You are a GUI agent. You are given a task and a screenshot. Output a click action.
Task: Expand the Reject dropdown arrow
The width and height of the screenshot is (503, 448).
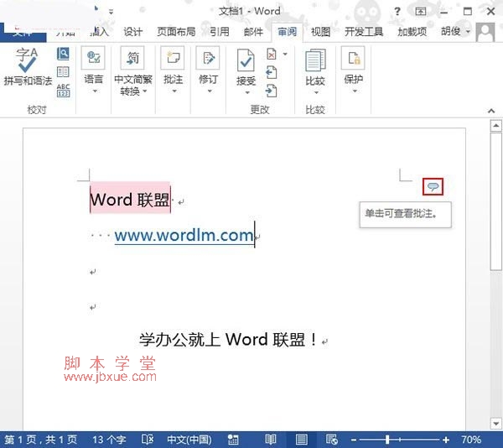click(x=285, y=55)
